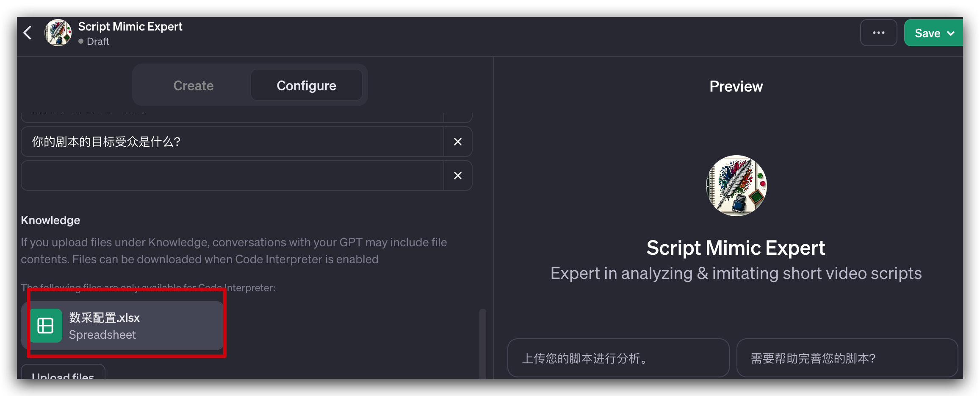Switch to the Configure tab
Image resolution: width=980 pixels, height=396 pixels.
coord(306,86)
